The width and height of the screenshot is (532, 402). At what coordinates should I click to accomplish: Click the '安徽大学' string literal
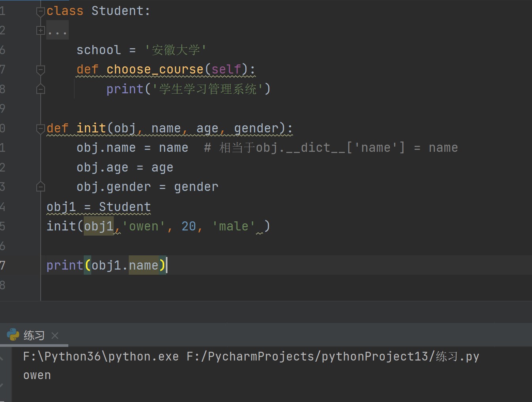point(175,50)
